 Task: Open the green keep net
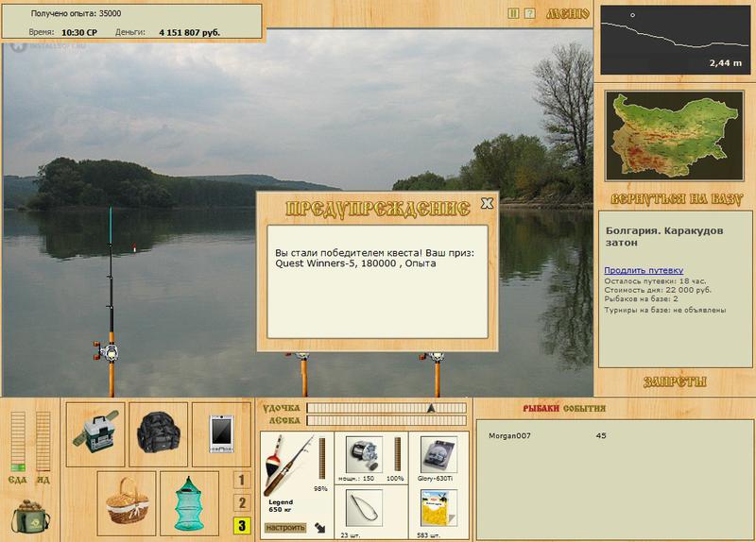[x=189, y=503]
